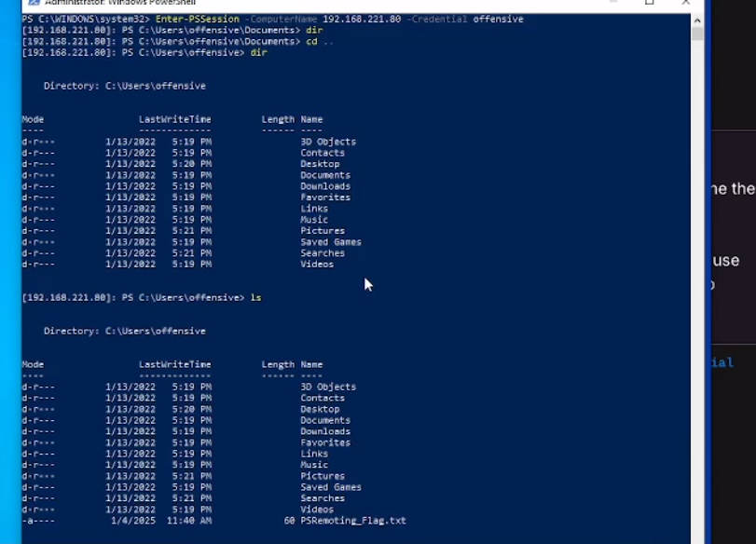This screenshot has width=756, height=544.
Task: Click 'LastWriteTime' header in the ls output
Action: pyautogui.click(x=175, y=365)
